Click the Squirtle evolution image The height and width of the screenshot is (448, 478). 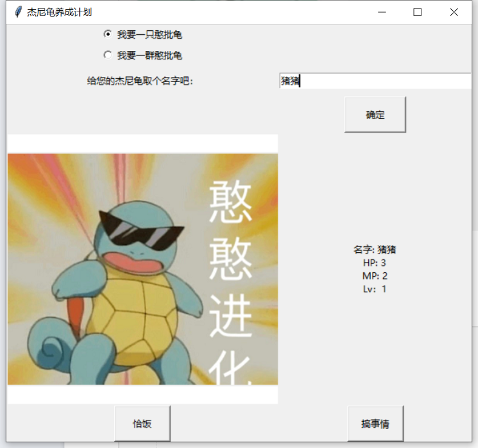pyautogui.click(x=143, y=269)
